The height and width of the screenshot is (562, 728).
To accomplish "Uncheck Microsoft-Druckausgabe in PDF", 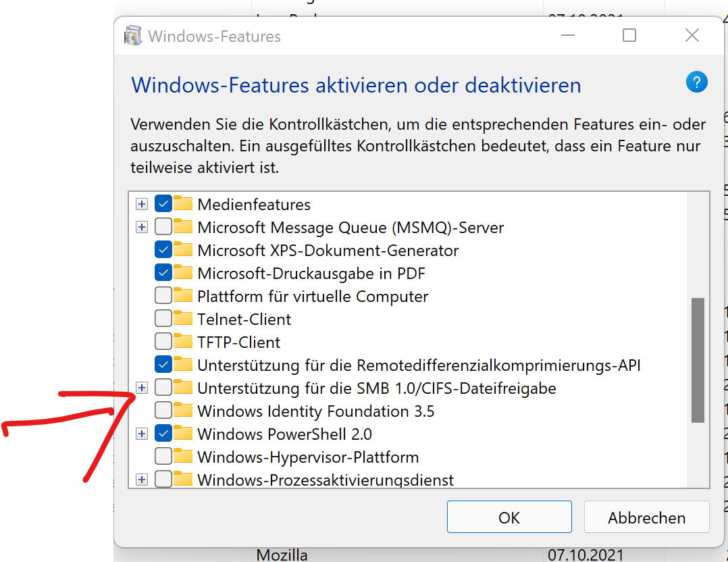I will [x=163, y=273].
